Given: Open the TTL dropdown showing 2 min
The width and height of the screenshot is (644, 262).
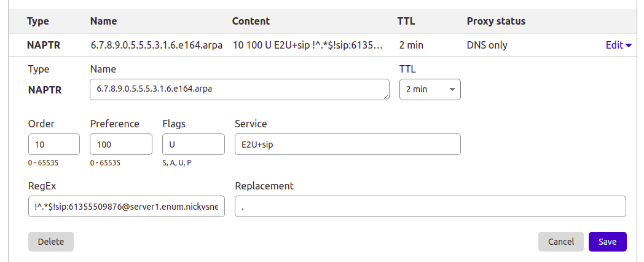Looking at the screenshot, I should tap(430, 89).
